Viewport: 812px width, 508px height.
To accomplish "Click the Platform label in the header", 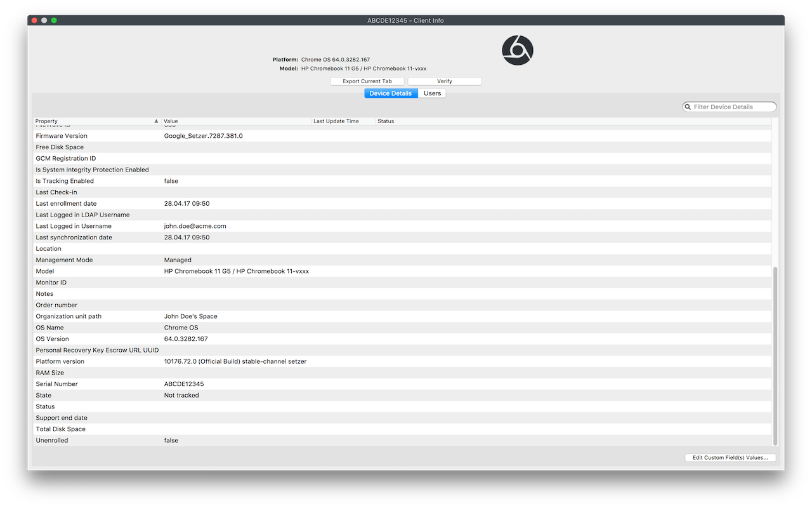I will pos(285,60).
